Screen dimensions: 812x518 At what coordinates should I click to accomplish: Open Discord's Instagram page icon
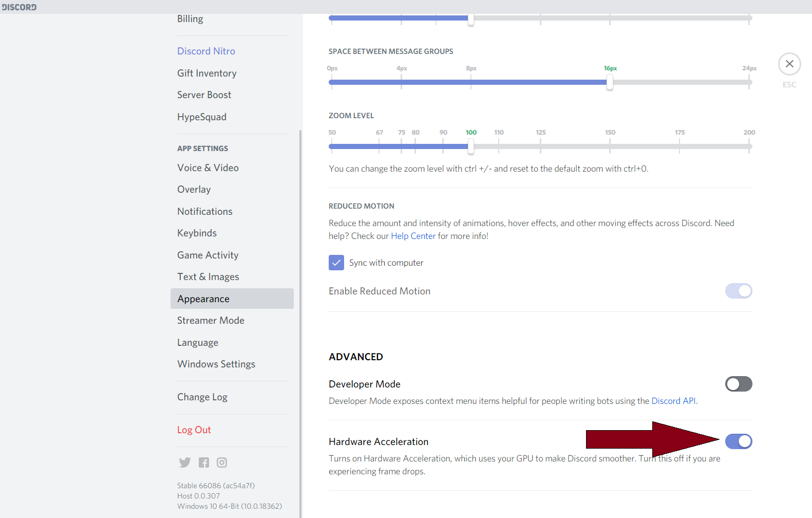[x=222, y=462]
